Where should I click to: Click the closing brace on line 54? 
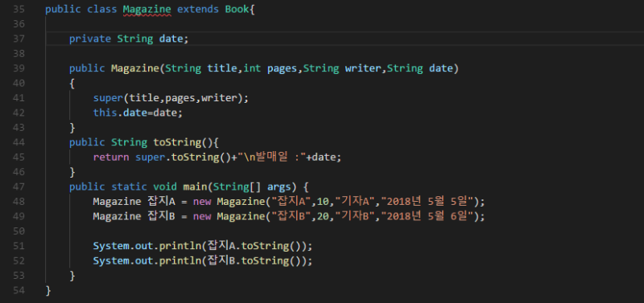tap(48, 291)
